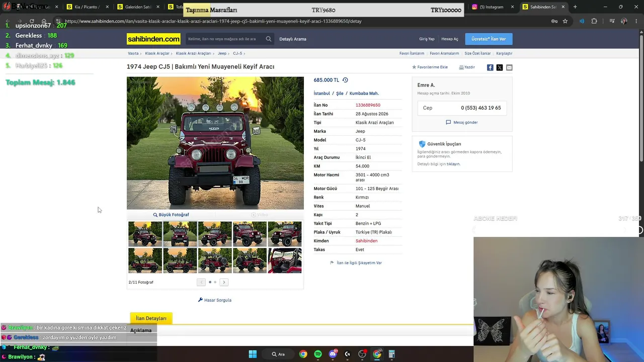This screenshot has height=362, width=644.
Task: Open the Chrome extensions puzzle icon
Action: click(x=594, y=21)
